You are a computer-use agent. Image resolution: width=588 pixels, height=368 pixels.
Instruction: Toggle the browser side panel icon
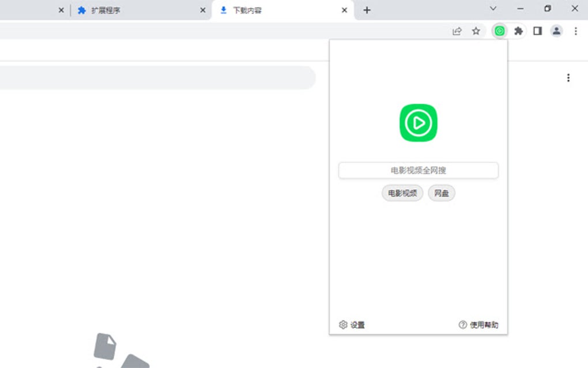tap(537, 31)
